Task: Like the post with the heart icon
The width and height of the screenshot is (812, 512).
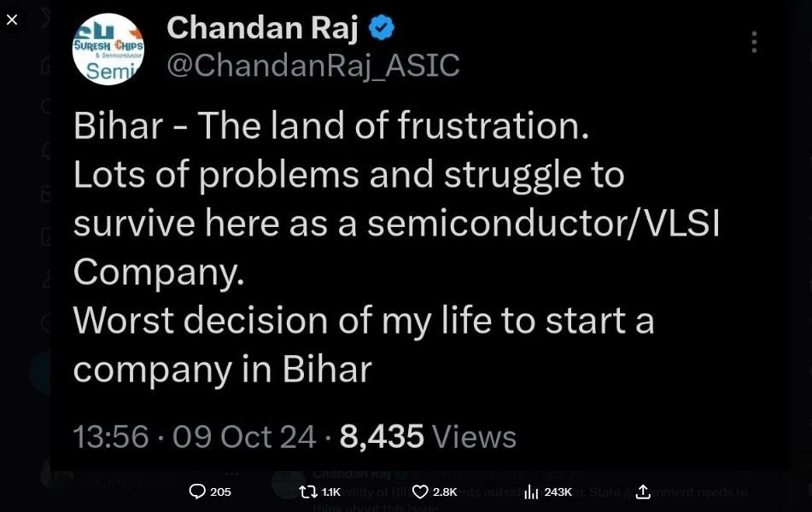Action: [x=420, y=492]
